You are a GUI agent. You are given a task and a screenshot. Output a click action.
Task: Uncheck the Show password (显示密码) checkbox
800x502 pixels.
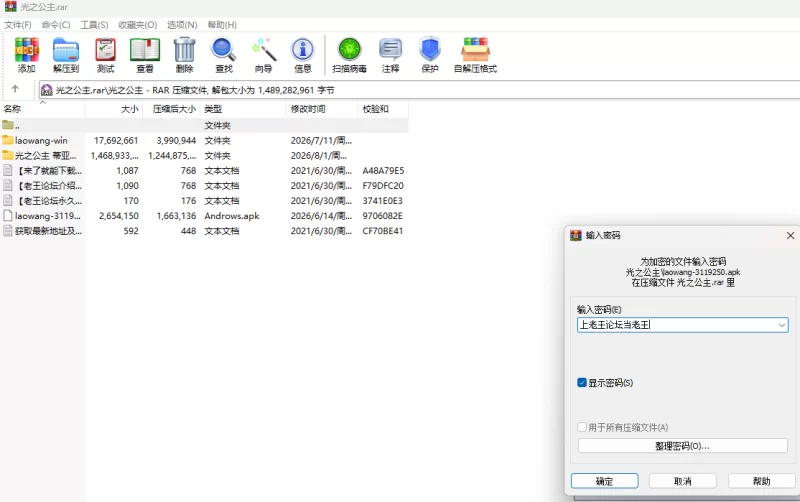click(x=582, y=382)
